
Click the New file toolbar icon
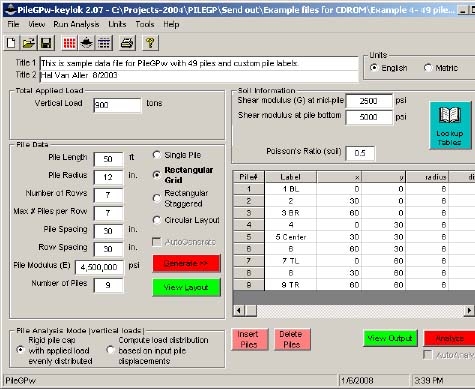pos(11,43)
